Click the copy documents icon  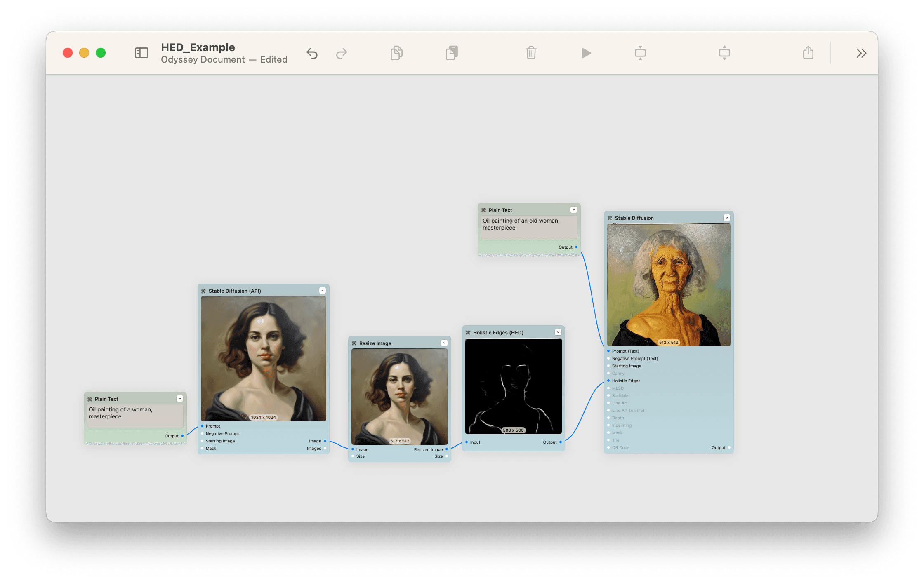[396, 53]
